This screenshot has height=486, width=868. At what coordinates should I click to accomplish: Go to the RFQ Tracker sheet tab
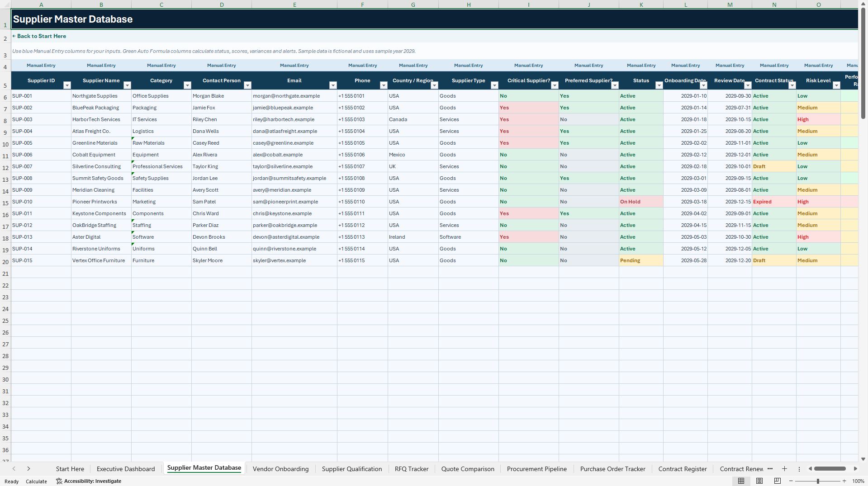coord(412,469)
